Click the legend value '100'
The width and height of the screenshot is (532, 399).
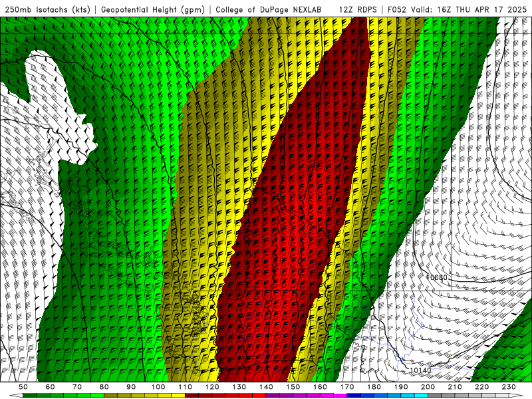click(158, 387)
